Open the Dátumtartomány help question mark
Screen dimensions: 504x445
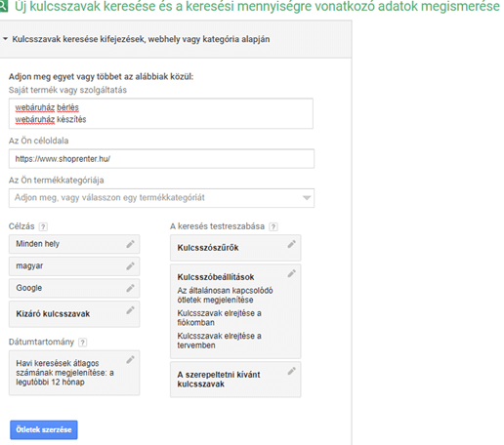click(x=83, y=343)
